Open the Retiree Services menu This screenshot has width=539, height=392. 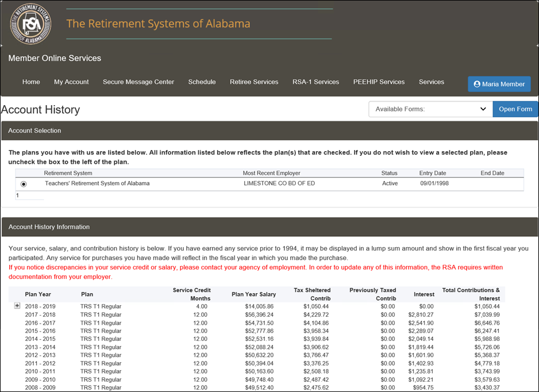[x=254, y=82]
